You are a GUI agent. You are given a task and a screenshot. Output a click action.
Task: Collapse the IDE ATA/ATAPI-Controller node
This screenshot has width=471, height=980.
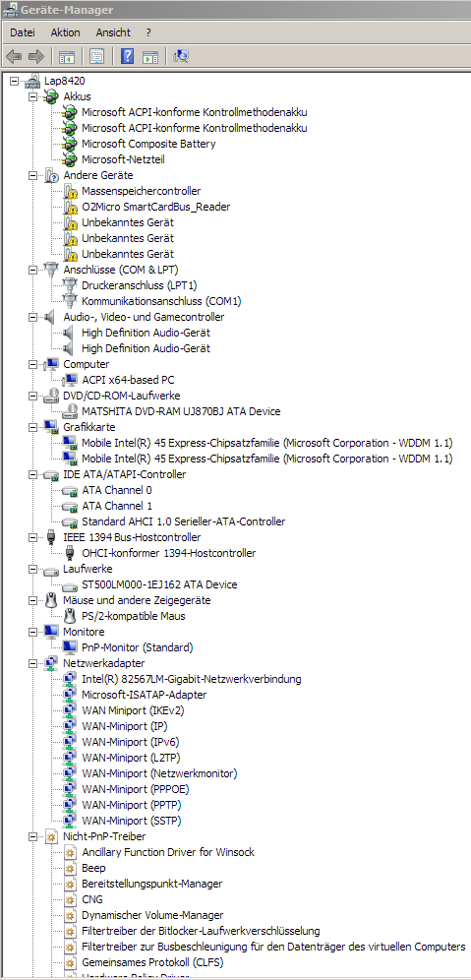point(32,474)
